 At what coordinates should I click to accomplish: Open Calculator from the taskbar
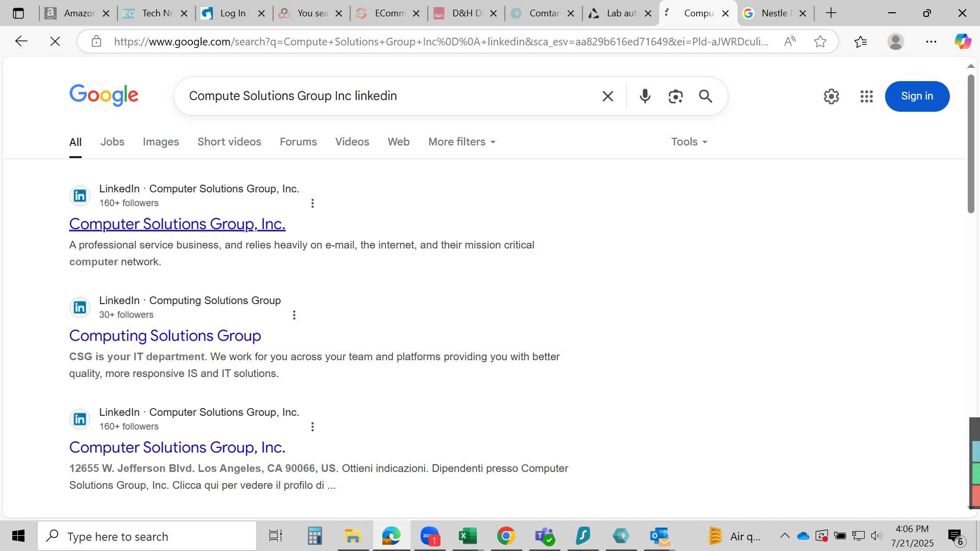click(314, 536)
